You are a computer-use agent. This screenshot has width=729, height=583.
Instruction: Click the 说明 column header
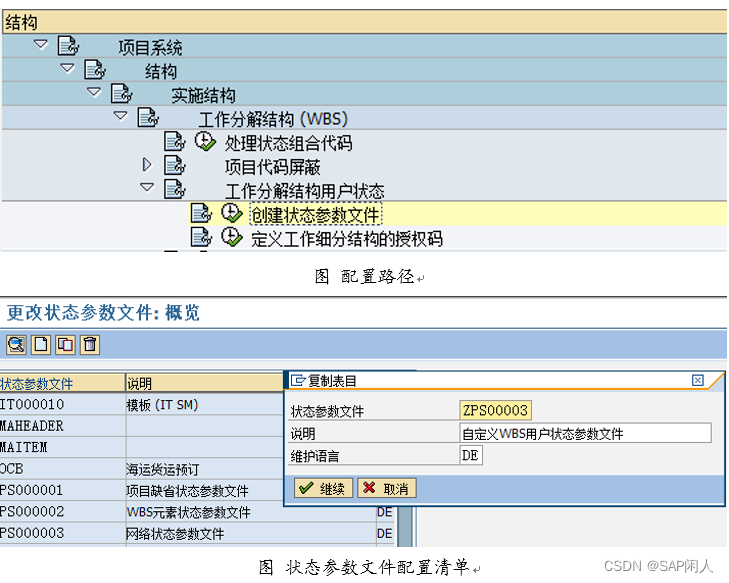(x=205, y=384)
